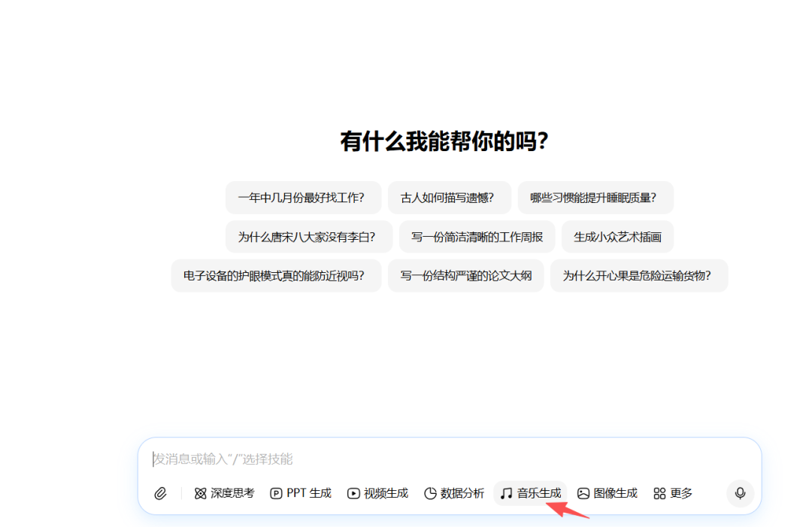The height and width of the screenshot is (527, 812).
Task: Click the microphone voice input icon
Action: tap(740, 493)
